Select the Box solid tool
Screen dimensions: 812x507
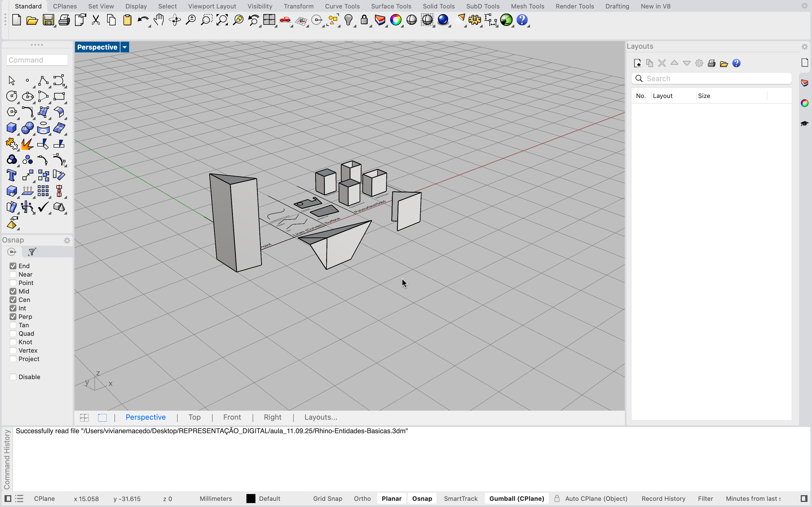pyautogui.click(x=12, y=128)
